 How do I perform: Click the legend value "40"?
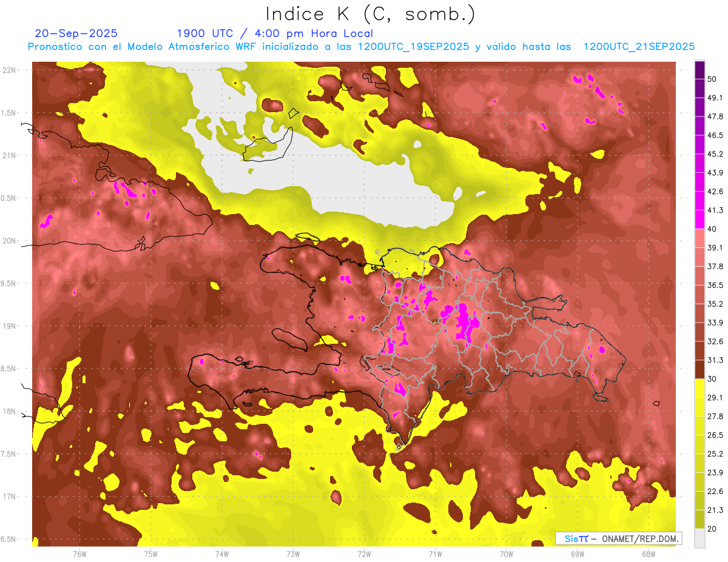point(712,229)
